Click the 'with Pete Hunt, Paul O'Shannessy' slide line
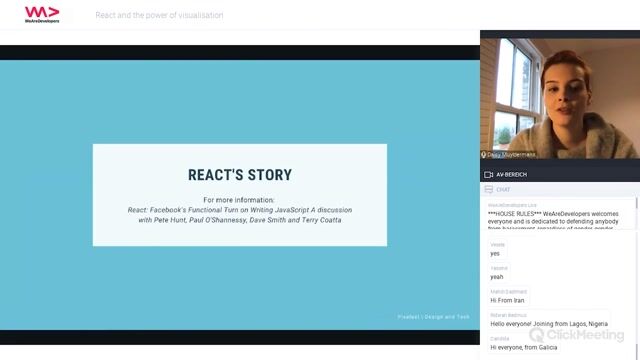640x360 pixels. [x=240, y=220]
